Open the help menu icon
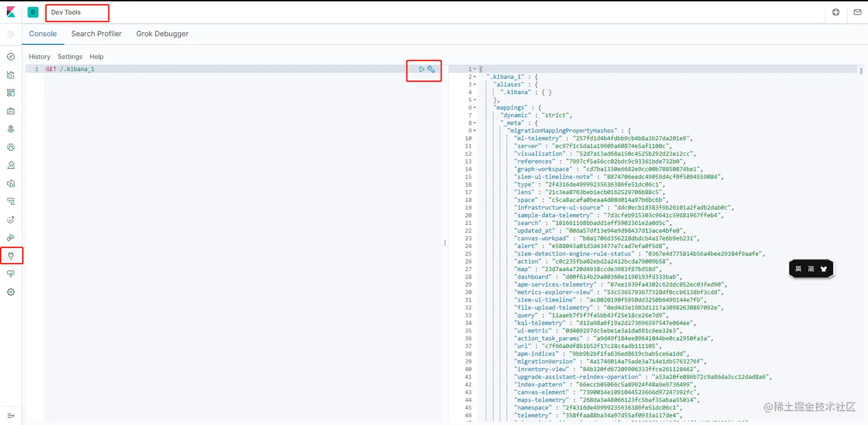868x425 pixels. click(836, 12)
